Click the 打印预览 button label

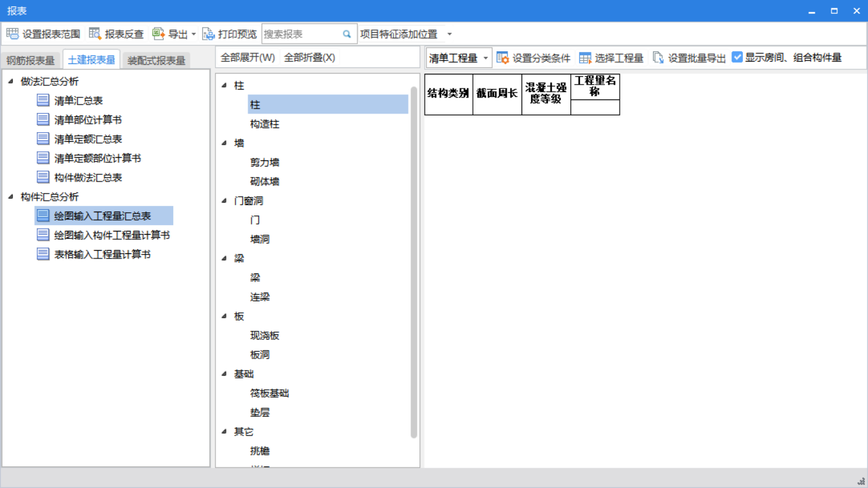point(237,34)
